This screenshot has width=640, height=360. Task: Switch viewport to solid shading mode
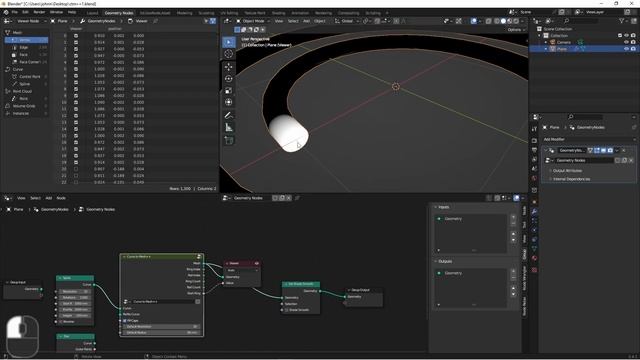coord(503,21)
